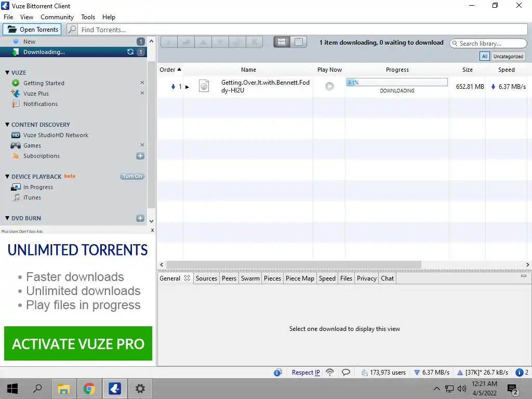Viewport: 532px width, 399px height.
Task: Click the iTunes music note icon
Action: pyautogui.click(x=16, y=197)
